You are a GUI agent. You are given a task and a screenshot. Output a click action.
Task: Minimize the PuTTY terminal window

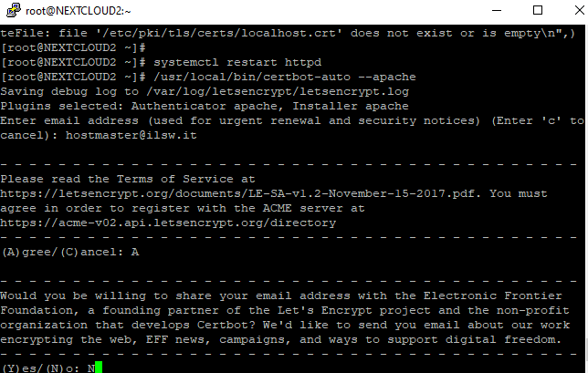tap(497, 10)
